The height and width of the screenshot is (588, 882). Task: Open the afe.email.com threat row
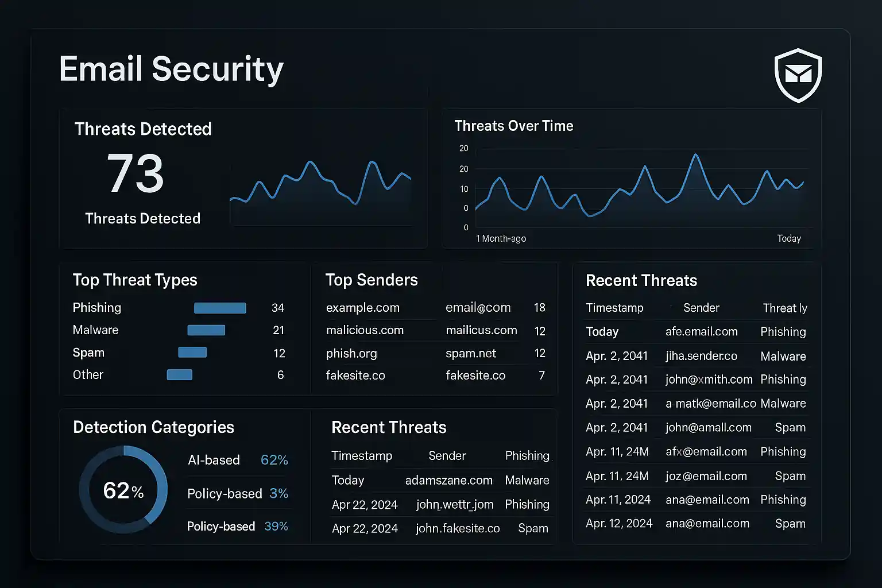[x=701, y=332]
